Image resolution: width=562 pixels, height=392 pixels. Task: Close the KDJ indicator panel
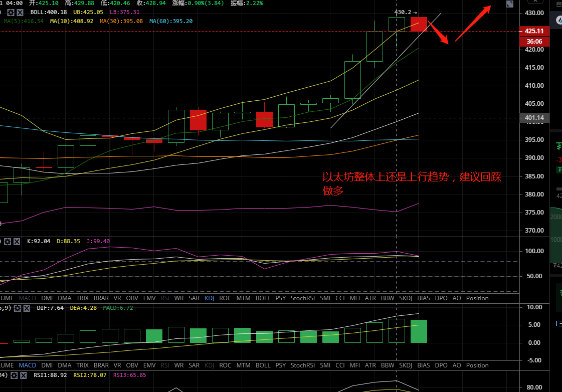click(16, 242)
